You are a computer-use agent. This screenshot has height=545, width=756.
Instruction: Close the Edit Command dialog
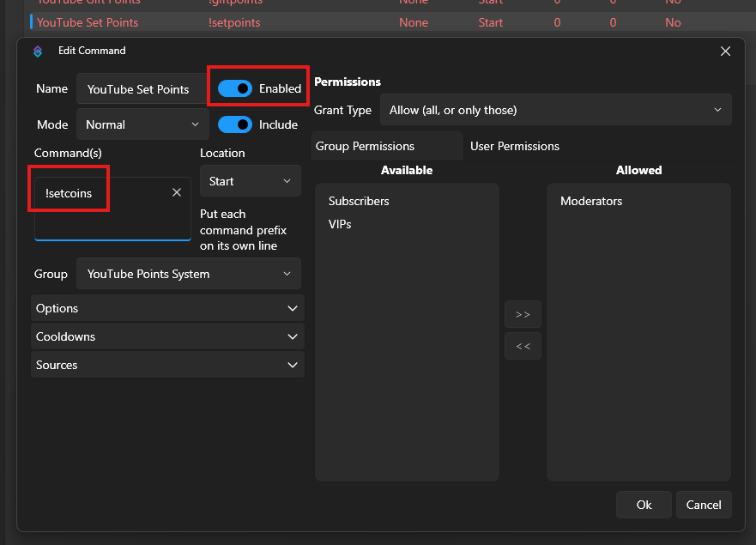pos(725,51)
